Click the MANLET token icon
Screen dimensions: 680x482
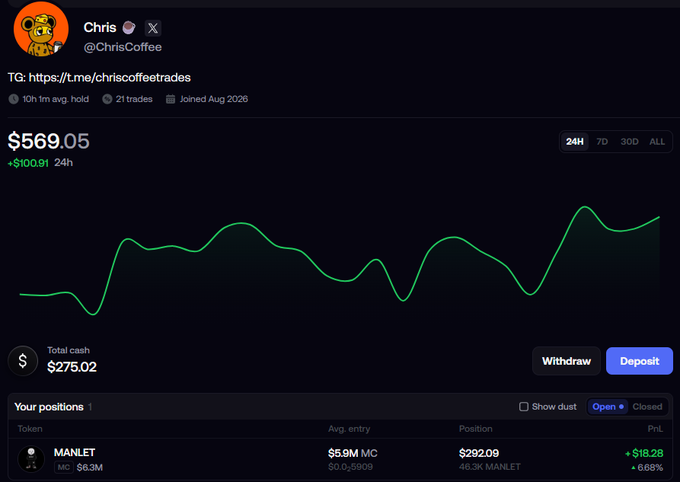click(x=31, y=459)
